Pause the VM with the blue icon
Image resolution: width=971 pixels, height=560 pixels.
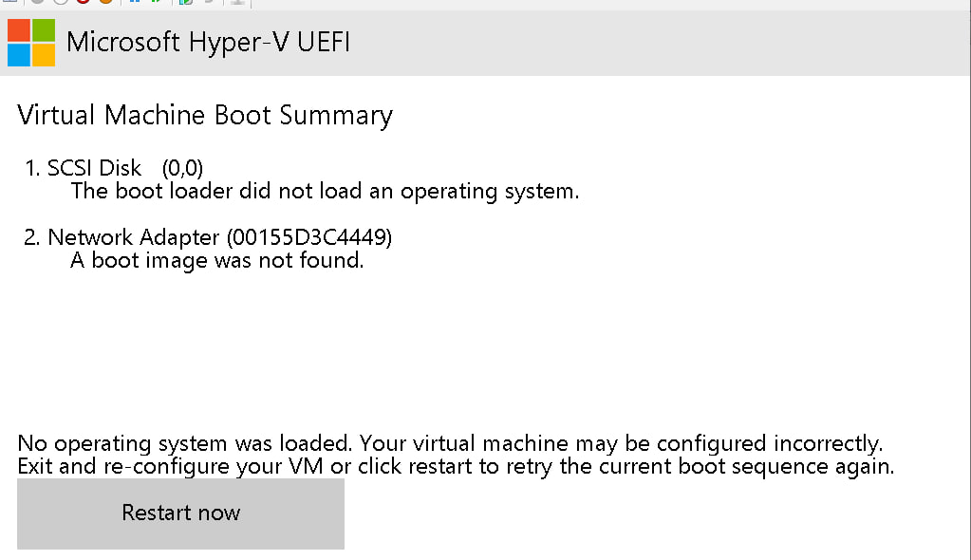[135, 1]
